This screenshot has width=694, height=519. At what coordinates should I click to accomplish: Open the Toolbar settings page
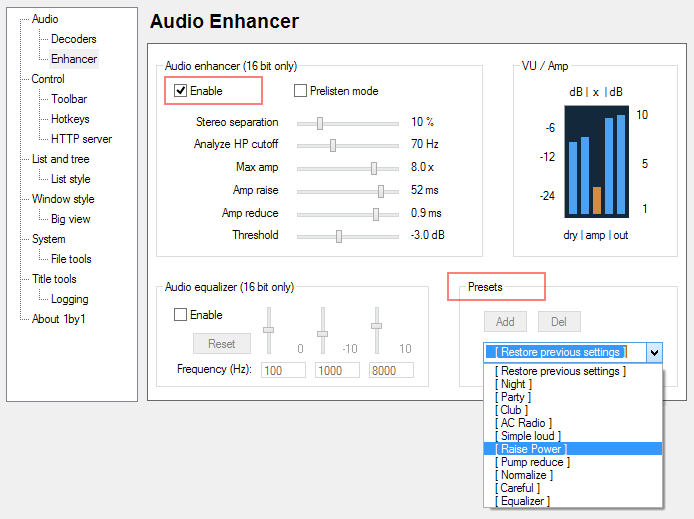69,99
